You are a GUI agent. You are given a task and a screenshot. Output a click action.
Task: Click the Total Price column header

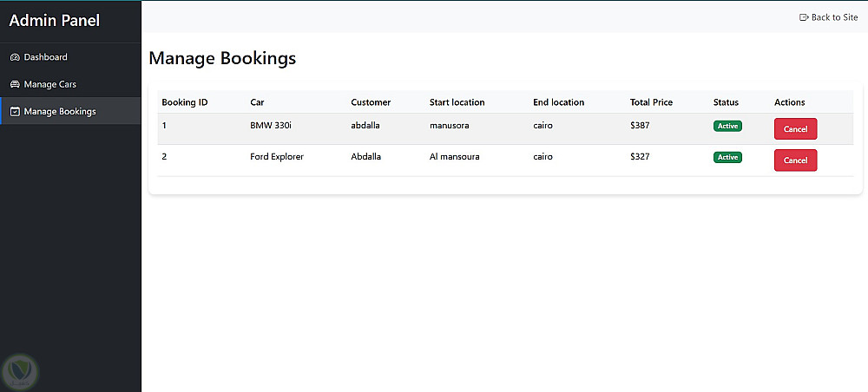coord(651,102)
